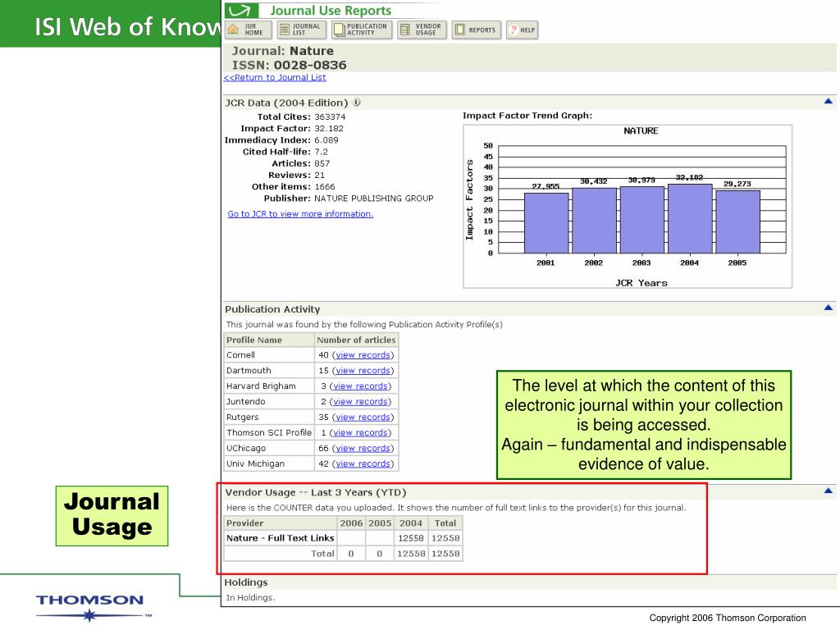Image resolution: width=840 pixels, height=630 pixels.
Task: Click the 2001 bar in the chart
Action: pyautogui.click(x=546, y=223)
